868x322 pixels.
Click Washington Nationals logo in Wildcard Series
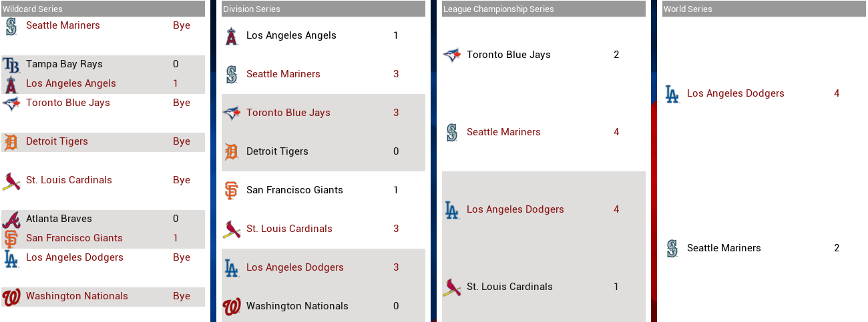(x=11, y=297)
